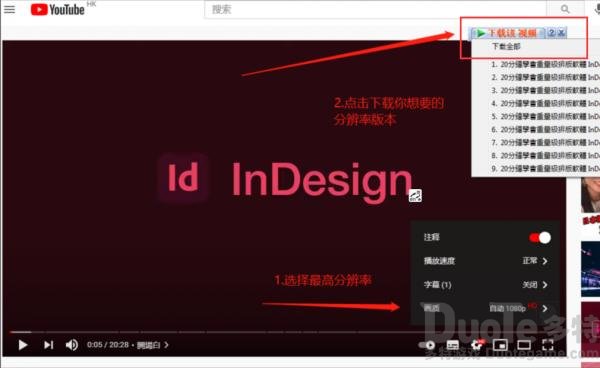The width and height of the screenshot is (600, 368).
Task: Click the search magnifier button
Action: [x=565, y=9]
